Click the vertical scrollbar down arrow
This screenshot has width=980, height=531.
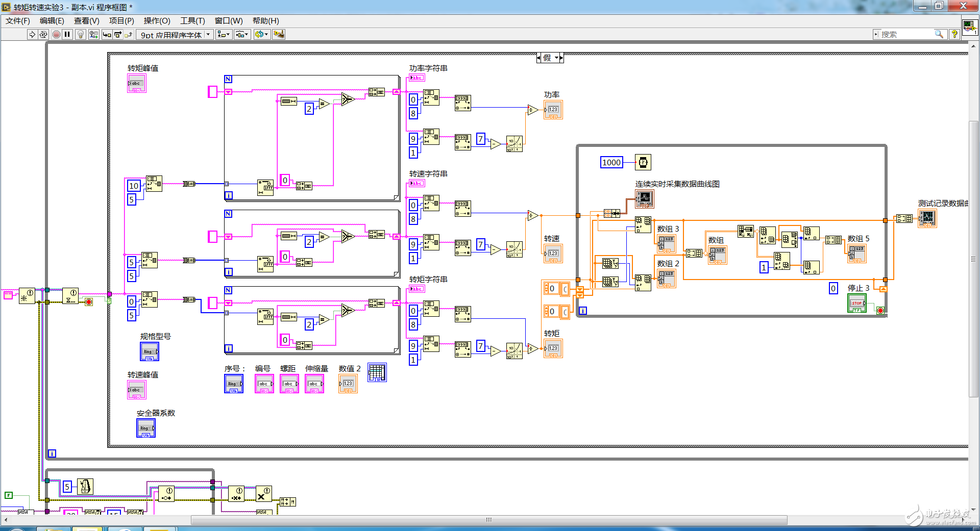click(x=973, y=509)
